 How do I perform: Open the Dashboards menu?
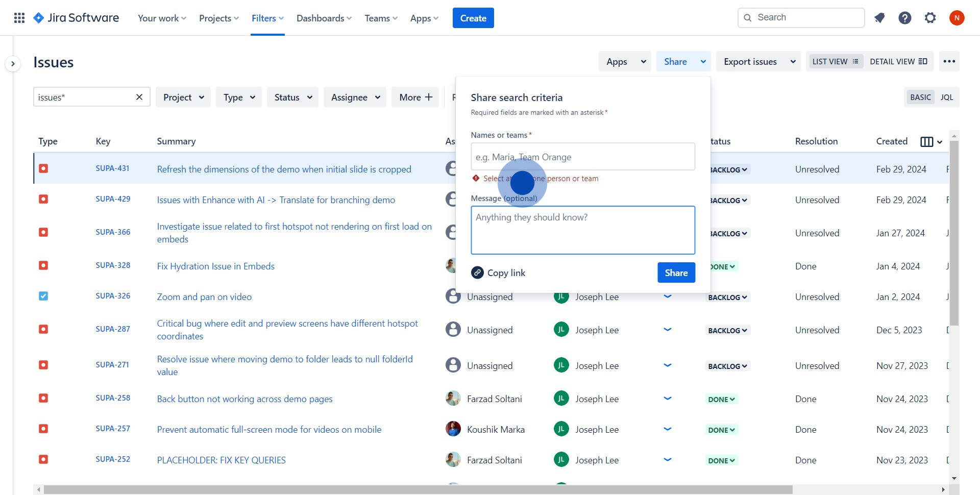324,18
